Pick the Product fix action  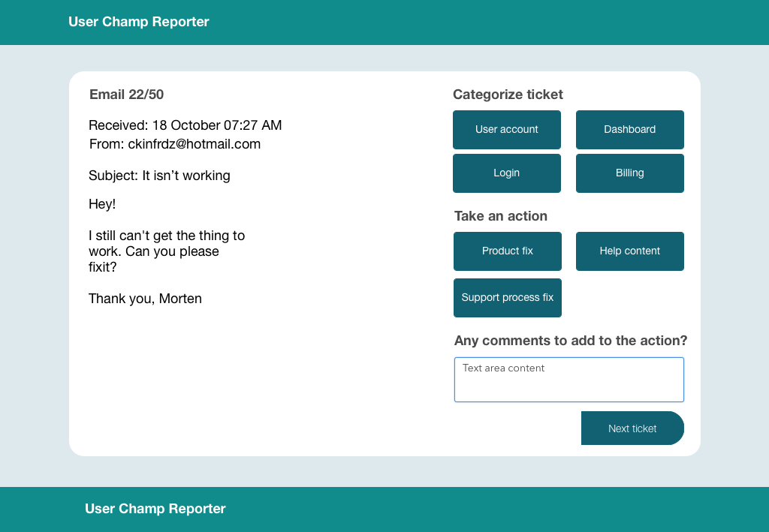coord(508,251)
